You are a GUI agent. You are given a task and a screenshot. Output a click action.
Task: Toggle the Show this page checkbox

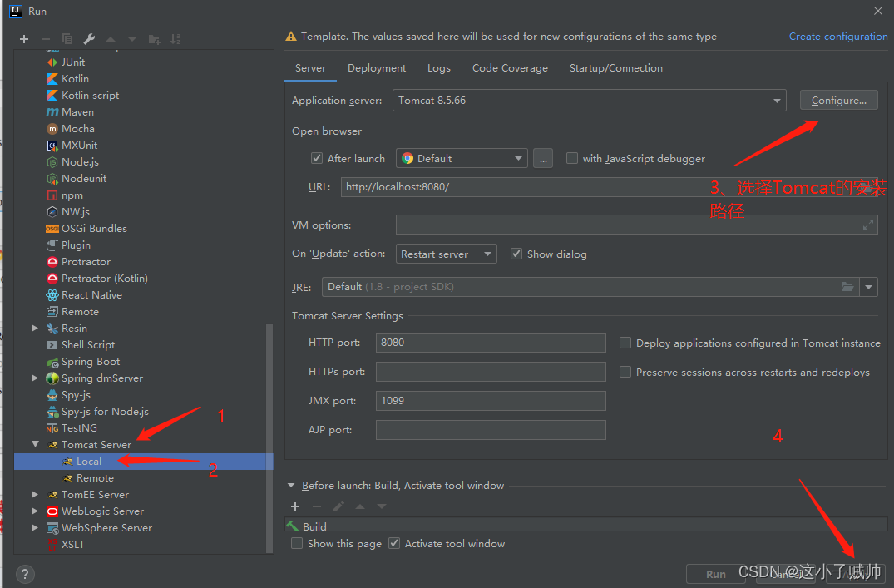(297, 544)
